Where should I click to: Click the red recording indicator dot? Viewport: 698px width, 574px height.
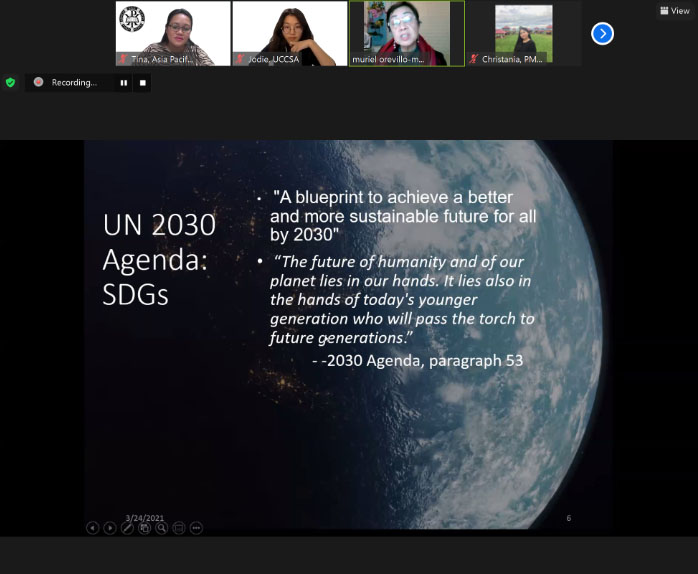coord(39,82)
